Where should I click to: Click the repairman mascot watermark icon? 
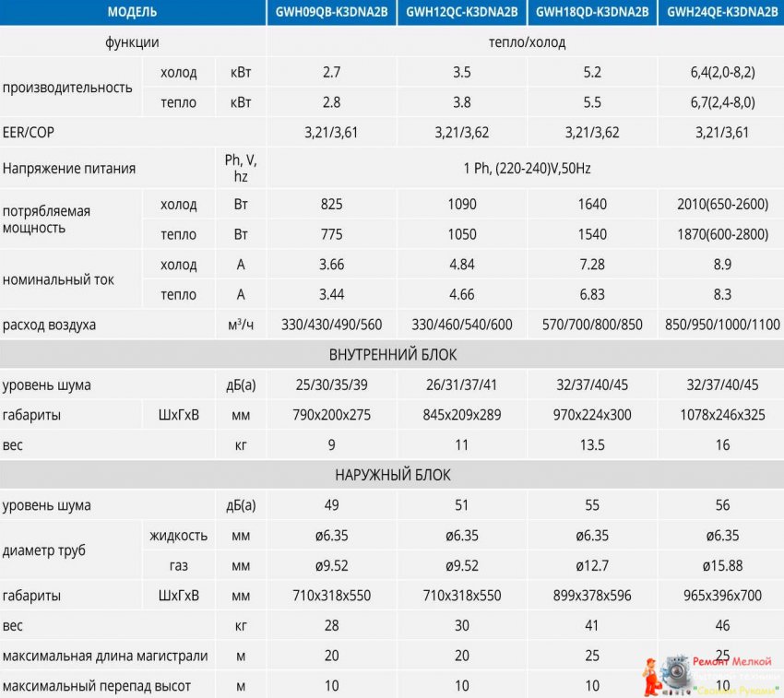point(653,675)
